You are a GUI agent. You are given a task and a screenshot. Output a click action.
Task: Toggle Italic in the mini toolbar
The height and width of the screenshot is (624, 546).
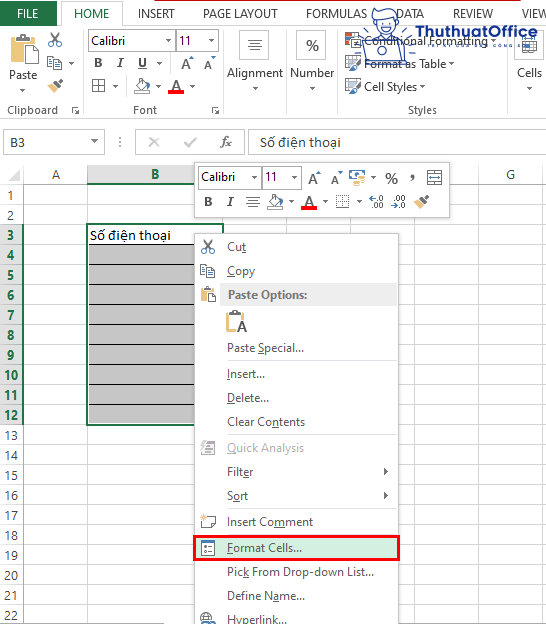pos(230,202)
